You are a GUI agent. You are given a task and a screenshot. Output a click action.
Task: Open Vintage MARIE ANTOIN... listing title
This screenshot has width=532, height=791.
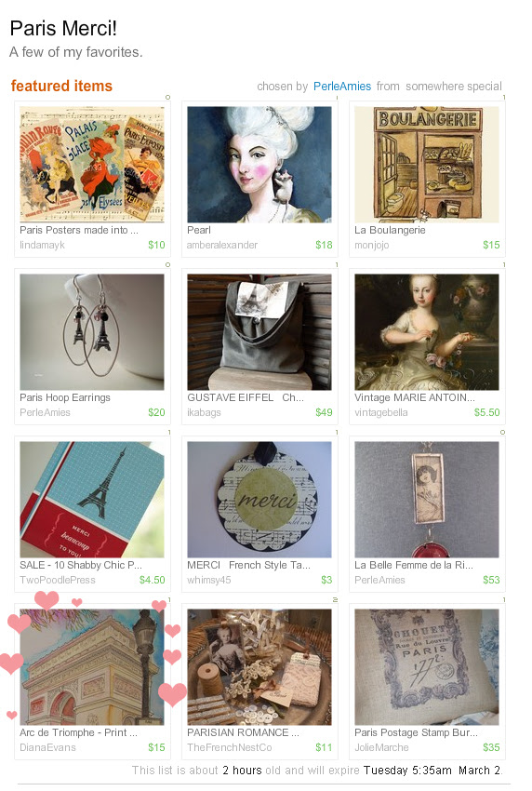[415, 397]
